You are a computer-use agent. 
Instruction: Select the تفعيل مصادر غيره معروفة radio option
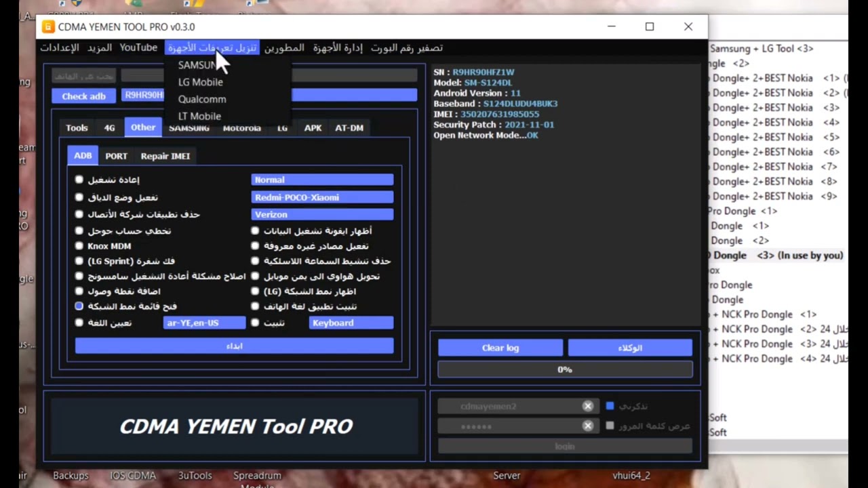255,246
